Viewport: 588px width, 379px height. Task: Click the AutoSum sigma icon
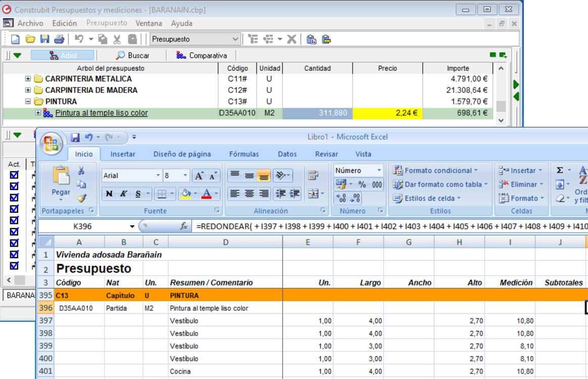point(560,170)
